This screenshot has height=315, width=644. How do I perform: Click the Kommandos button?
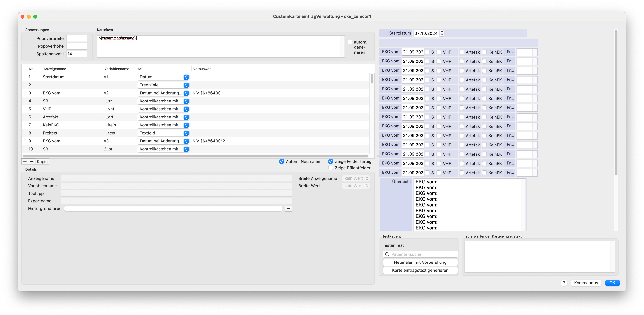click(586, 283)
